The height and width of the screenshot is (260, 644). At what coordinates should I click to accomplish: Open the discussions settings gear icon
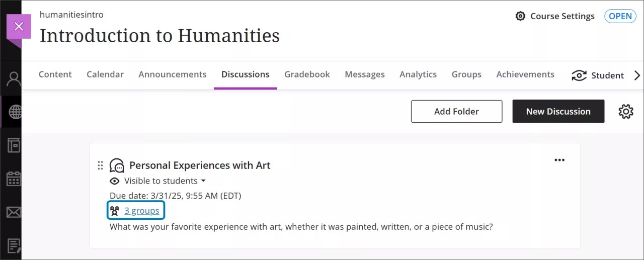tap(625, 112)
